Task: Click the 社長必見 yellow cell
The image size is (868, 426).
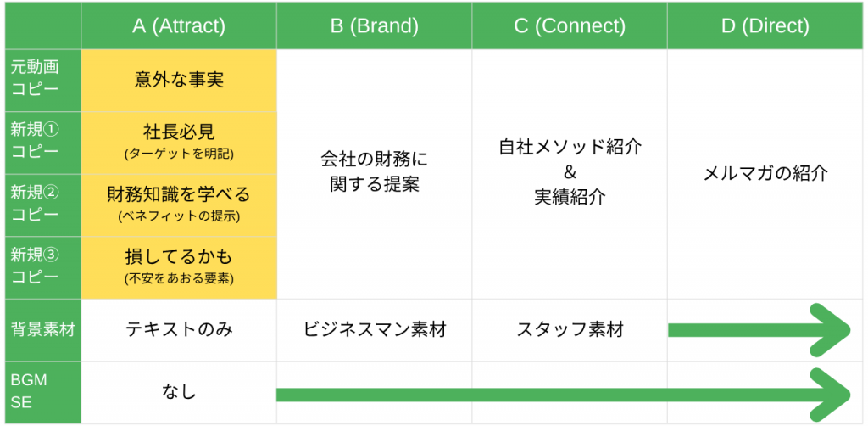Action: point(179,143)
